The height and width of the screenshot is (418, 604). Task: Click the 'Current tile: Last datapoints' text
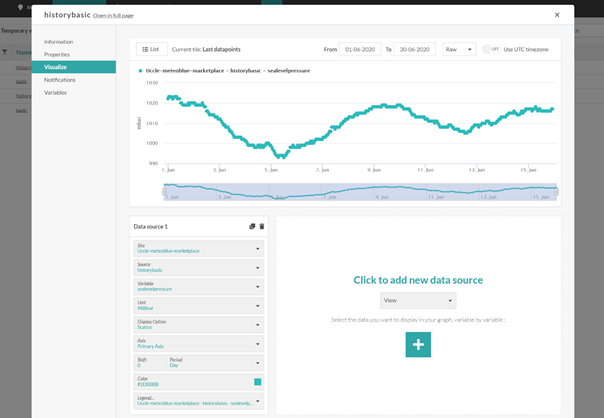tap(206, 49)
